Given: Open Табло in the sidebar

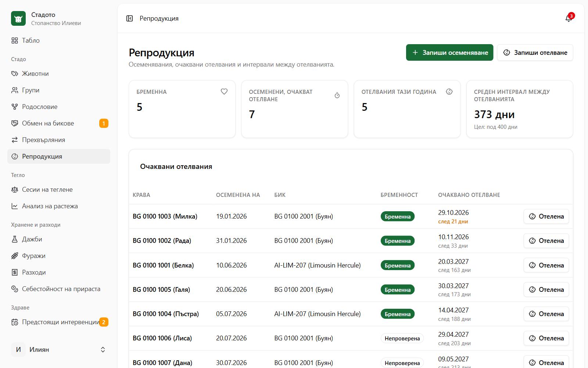Looking at the screenshot, I should coord(59,40).
